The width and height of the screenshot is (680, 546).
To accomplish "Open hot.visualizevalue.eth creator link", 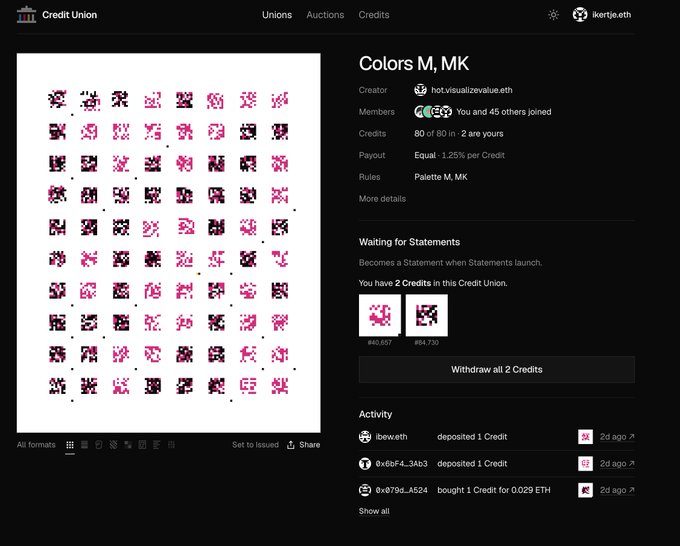I will (471, 90).
